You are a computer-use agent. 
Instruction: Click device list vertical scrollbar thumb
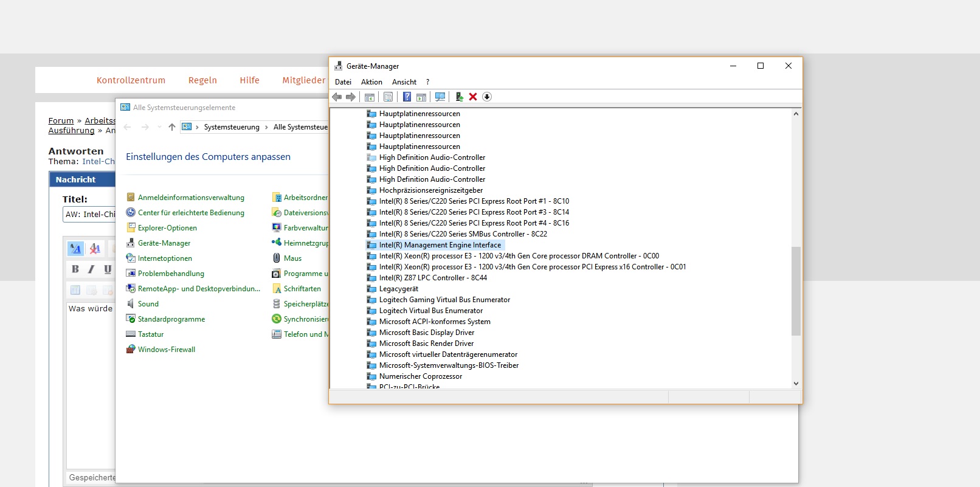796,291
